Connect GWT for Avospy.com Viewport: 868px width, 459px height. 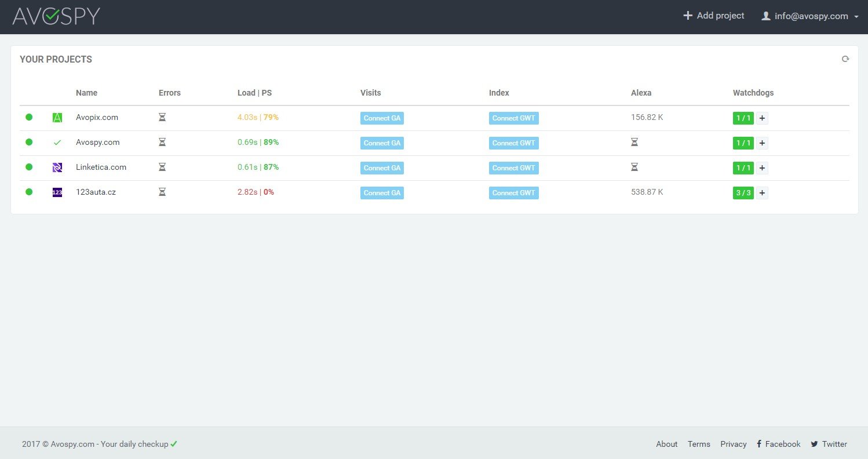coord(513,143)
